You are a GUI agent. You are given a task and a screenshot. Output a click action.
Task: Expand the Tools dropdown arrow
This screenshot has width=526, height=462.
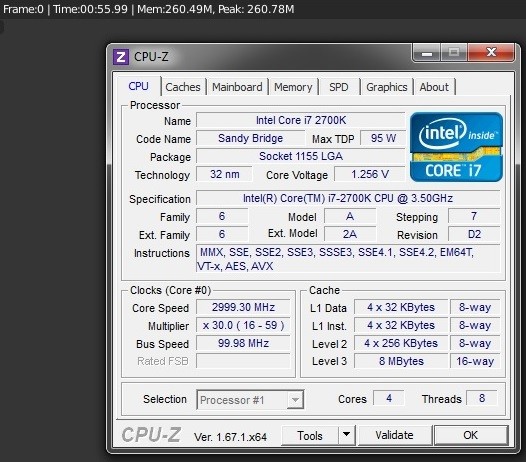click(x=347, y=435)
